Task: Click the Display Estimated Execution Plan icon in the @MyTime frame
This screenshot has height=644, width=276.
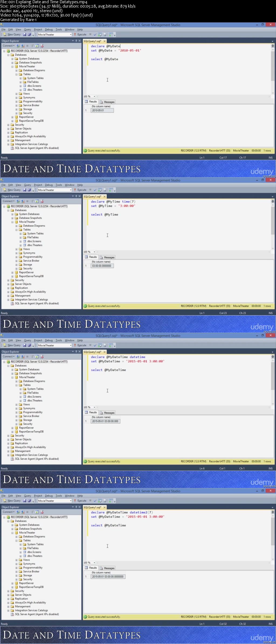Action: [x=100, y=190]
